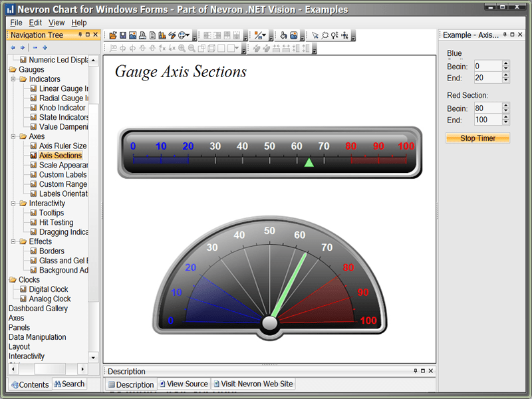Click the image background fill icon
This screenshot has height=399, width=532.
coord(294,35)
